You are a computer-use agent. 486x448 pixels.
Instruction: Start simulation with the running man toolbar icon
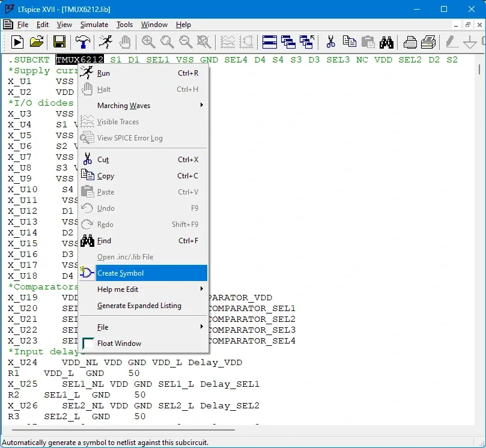[x=106, y=42]
